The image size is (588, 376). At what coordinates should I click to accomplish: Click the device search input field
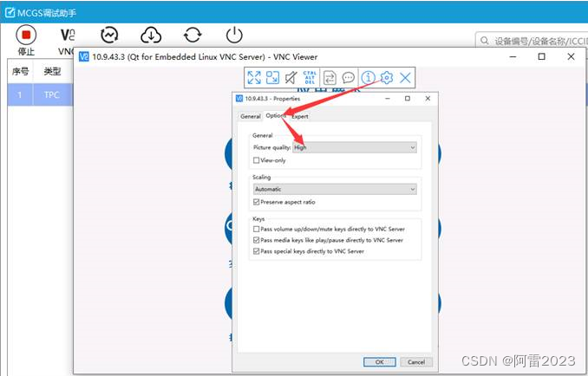tap(532, 41)
